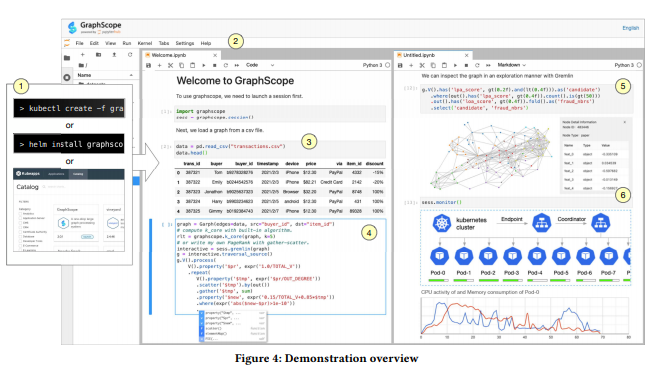
Task: Switch language via English link
Action: 630,28
